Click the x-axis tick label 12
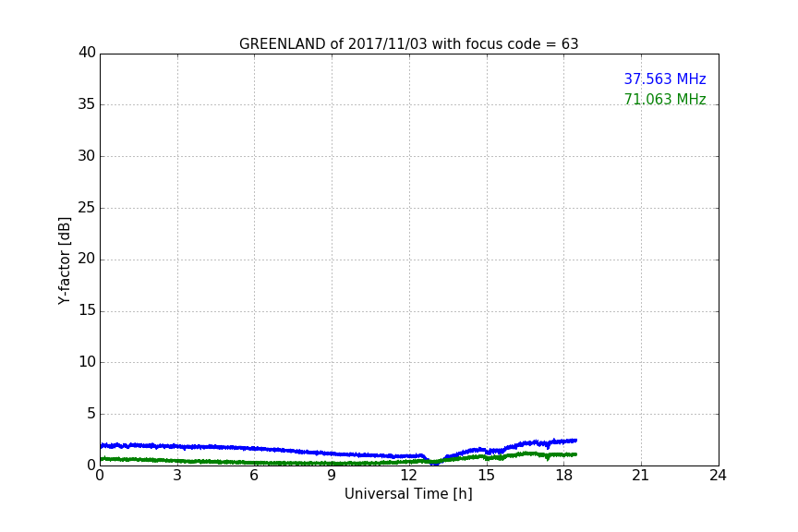The width and height of the screenshot is (798, 532). click(x=409, y=476)
